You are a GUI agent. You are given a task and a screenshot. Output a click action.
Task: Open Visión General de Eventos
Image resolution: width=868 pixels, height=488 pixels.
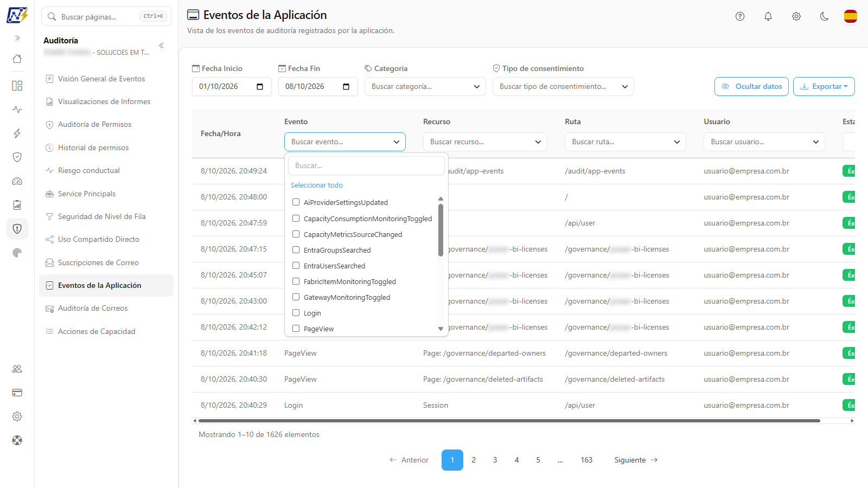pyautogui.click(x=106, y=79)
